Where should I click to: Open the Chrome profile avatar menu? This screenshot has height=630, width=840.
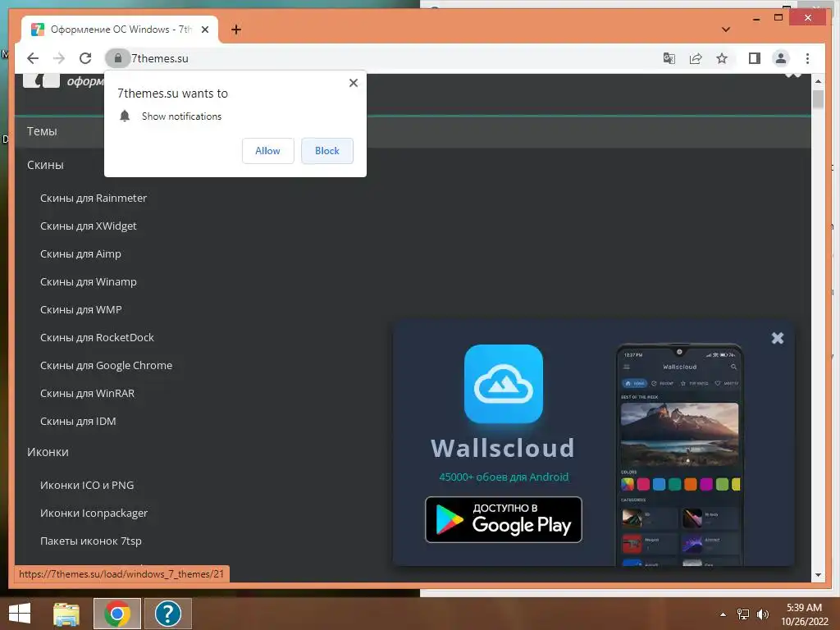[781, 58]
